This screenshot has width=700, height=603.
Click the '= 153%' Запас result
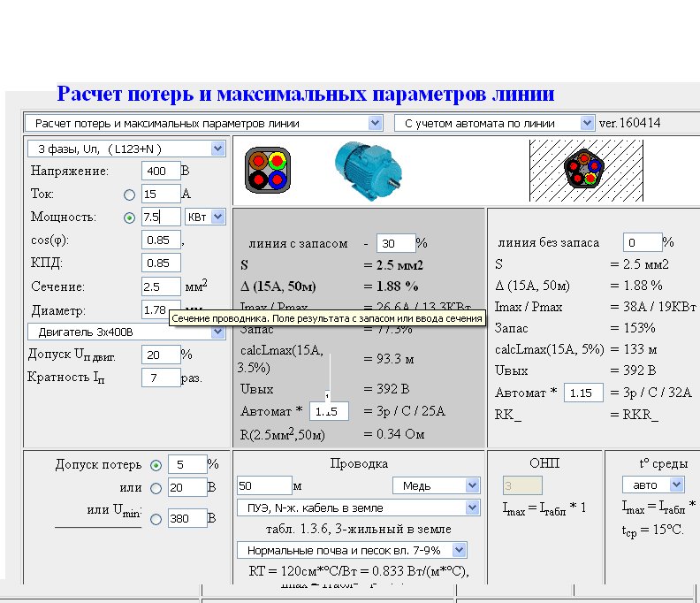pyautogui.click(x=633, y=328)
